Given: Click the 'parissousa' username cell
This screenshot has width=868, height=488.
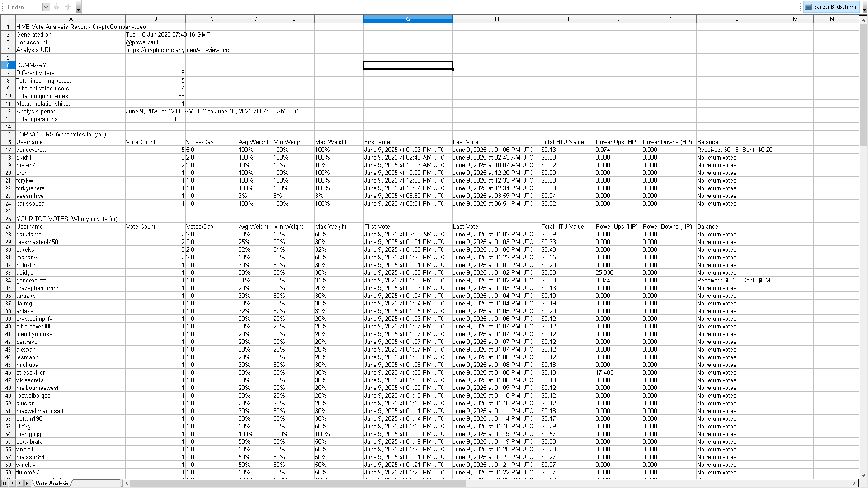Looking at the screenshot, I should [x=71, y=204].
